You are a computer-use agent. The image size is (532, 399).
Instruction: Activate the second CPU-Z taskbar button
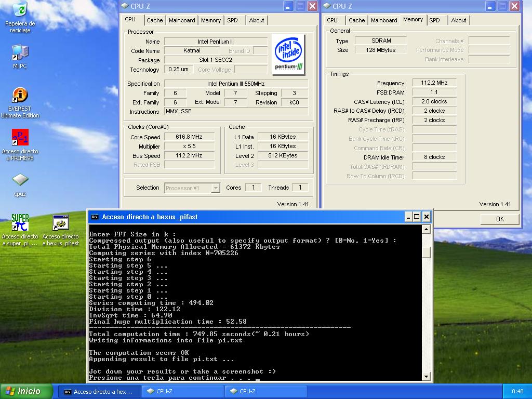(265, 392)
